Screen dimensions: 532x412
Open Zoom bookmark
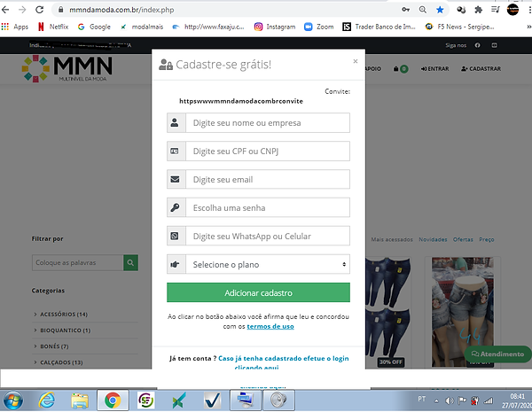click(x=319, y=27)
